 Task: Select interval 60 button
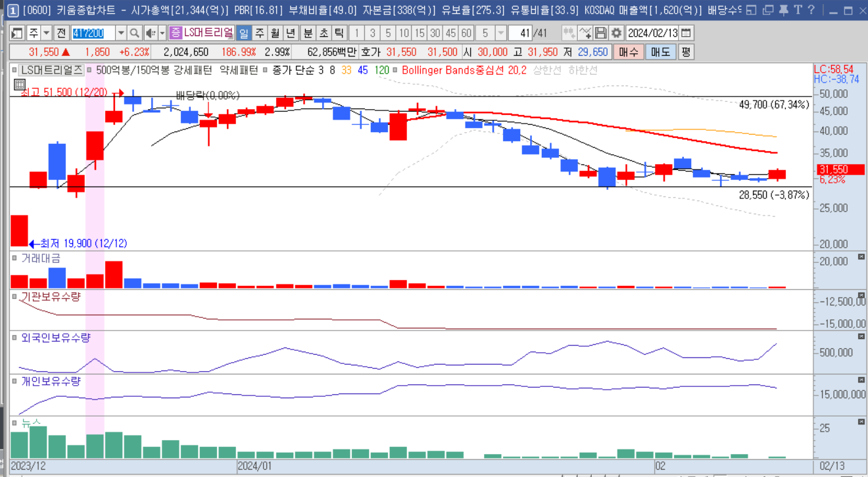(x=466, y=33)
